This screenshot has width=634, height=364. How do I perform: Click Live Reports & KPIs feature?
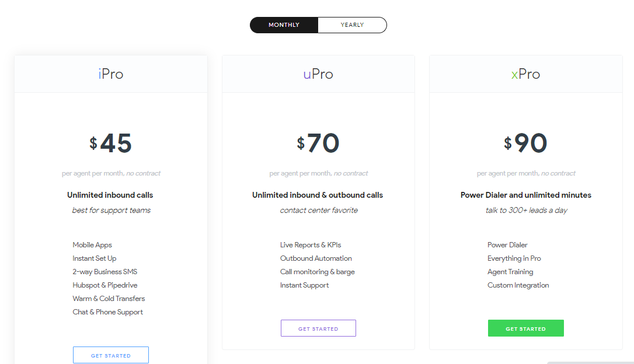311,245
